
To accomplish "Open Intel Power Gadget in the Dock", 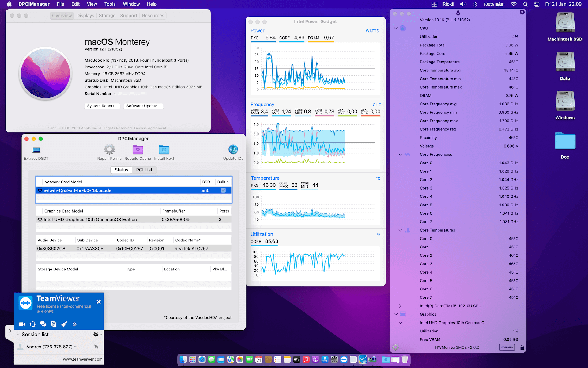I will pyautogui.click(x=363, y=359).
